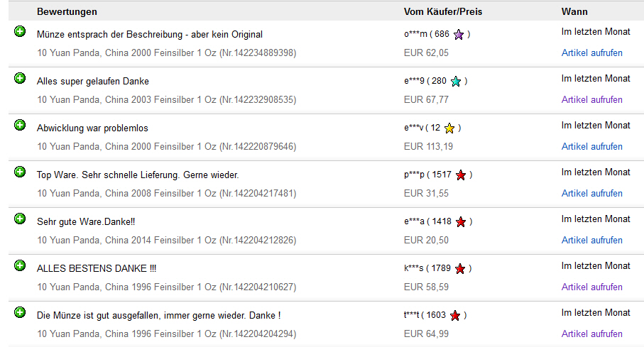The image size is (644, 347).
Task: Click the red star beside t***t
Action: pyautogui.click(x=455, y=316)
